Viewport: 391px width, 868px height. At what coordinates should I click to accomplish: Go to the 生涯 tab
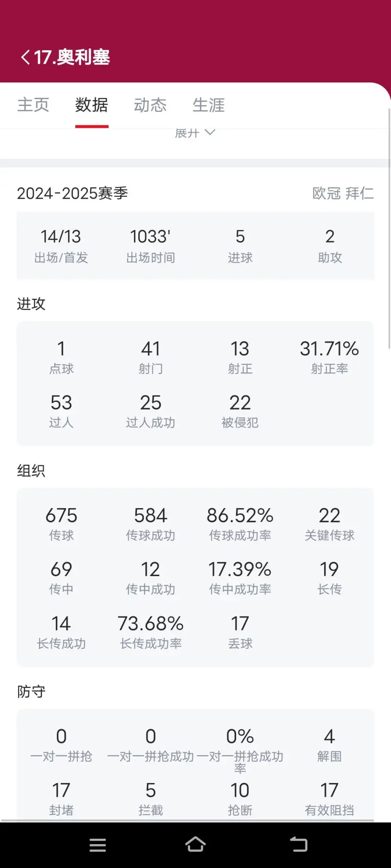[x=209, y=105]
